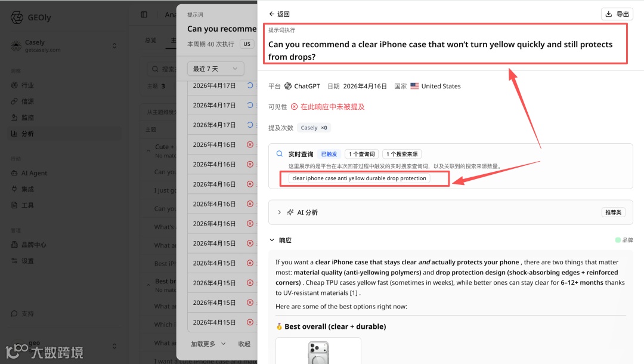The width and height of the screenshot is (644, 364).
Task: Click the US country badge
Action: (247, 44)
